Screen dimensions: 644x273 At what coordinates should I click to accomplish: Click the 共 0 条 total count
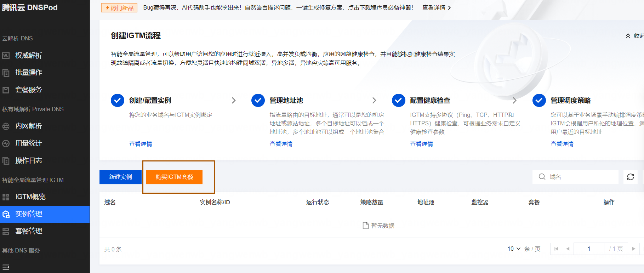point(113,249)
